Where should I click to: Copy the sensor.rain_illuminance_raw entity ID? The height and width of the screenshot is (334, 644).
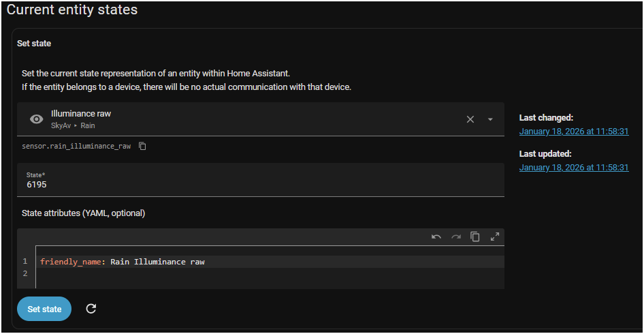(142, 146)
